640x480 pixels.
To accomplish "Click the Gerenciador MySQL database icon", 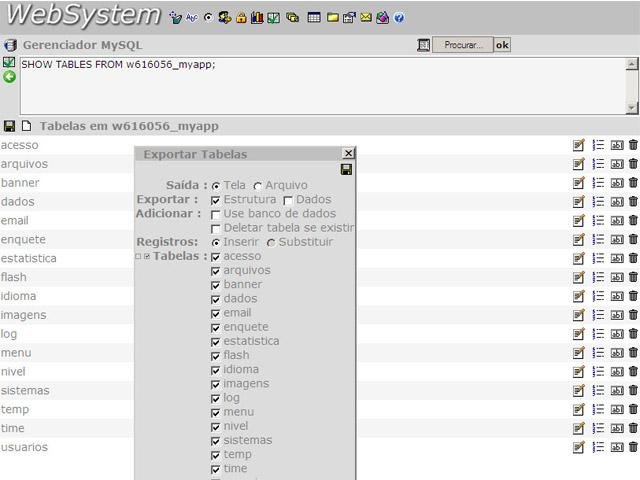I will [10, 45].
